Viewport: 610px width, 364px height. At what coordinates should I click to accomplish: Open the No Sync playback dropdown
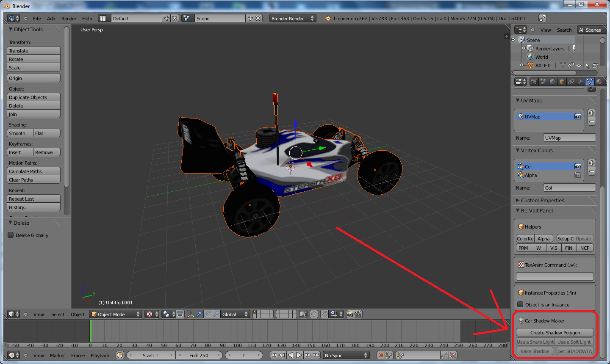[346, 355]
